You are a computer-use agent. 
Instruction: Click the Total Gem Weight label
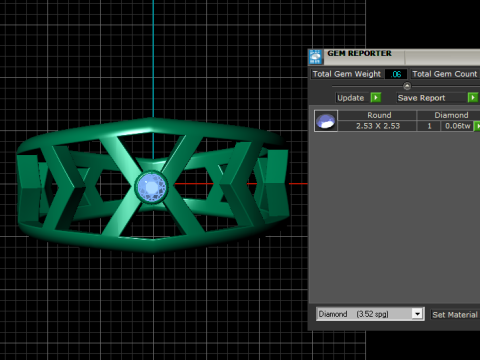[x=347, y=74]
